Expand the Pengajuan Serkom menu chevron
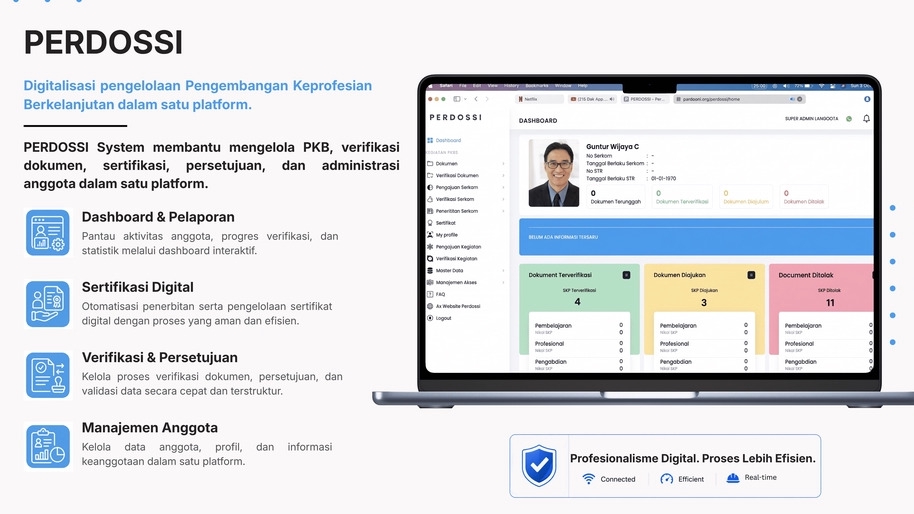The height and width of the screenshot is (514, 914). (503, 187)
